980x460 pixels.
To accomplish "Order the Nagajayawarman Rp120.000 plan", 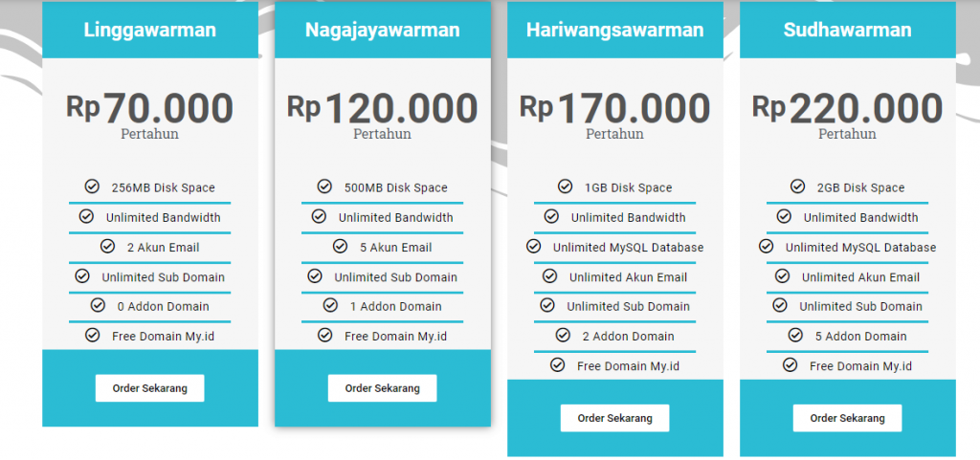I will pyautogui.click(x=383, y=388).
